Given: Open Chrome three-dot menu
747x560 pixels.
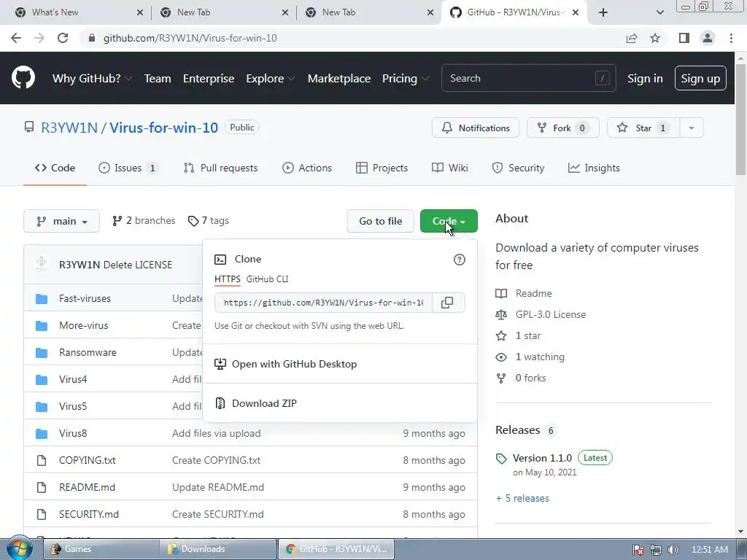Looking at the screenshot, I should (x=731, y=38).
